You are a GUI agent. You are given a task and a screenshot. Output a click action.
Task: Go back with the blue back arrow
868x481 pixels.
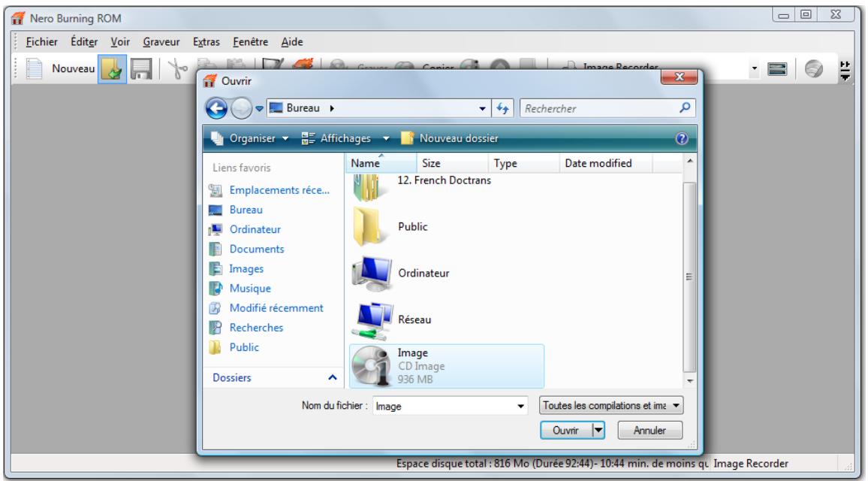click(216, 108)
